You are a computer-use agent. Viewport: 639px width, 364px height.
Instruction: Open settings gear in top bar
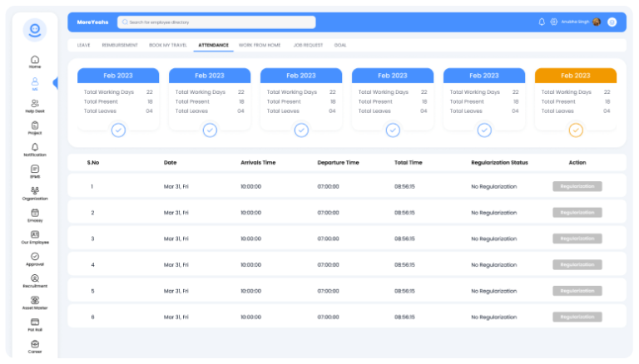pyautogui.click(x=553, y=22)
